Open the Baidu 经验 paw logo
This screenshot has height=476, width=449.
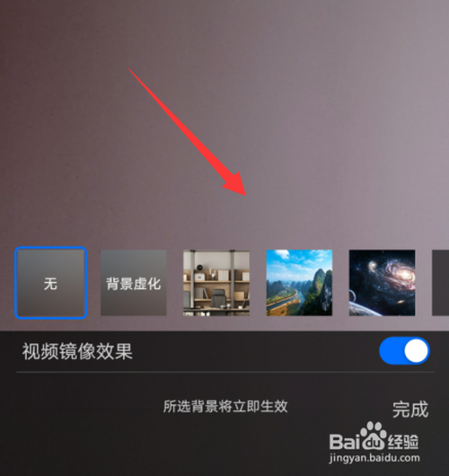coord(374,437)
